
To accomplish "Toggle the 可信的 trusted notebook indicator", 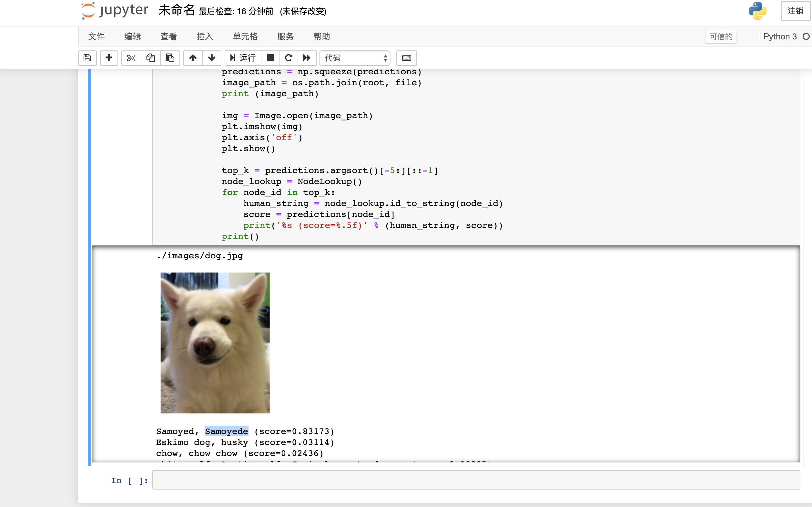I will pyautogui.click(x=721, y=36).
